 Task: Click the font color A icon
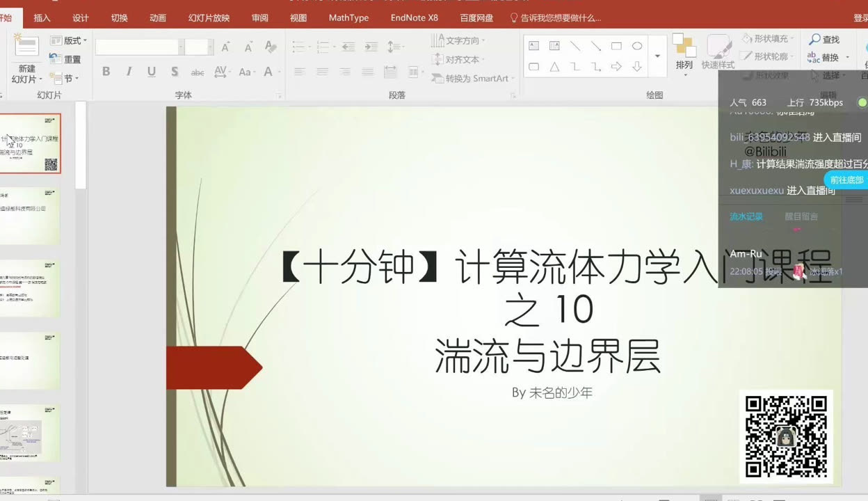pyautogui.click(x=270, y=72)
